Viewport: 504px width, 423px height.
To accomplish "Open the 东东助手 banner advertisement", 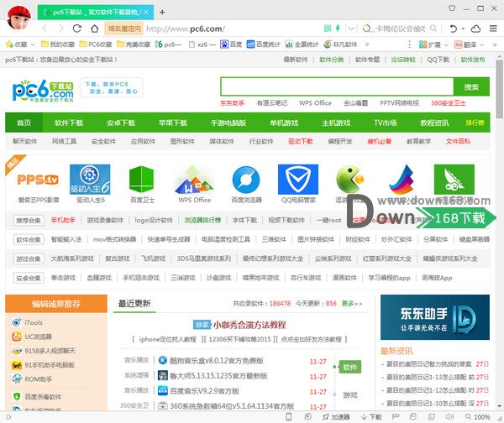I will 435,317.
